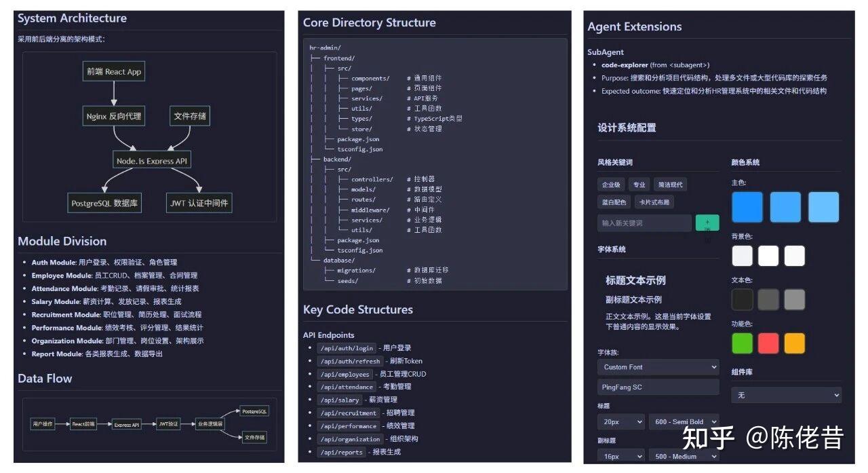Open the 组件库 component library dropdown
Screen dimensions: 868x473
pyautogui.click(x=786, y=395)
